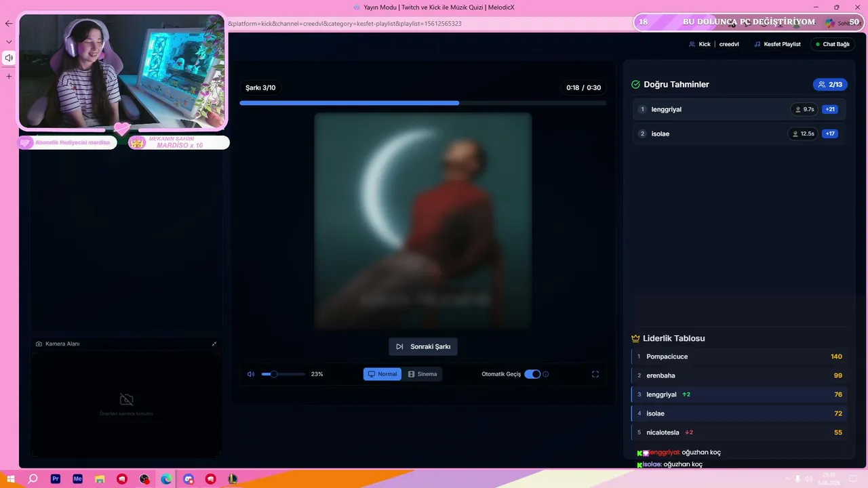Click the song progress bar
The image size is (868, 488).
tap(423, 103)
